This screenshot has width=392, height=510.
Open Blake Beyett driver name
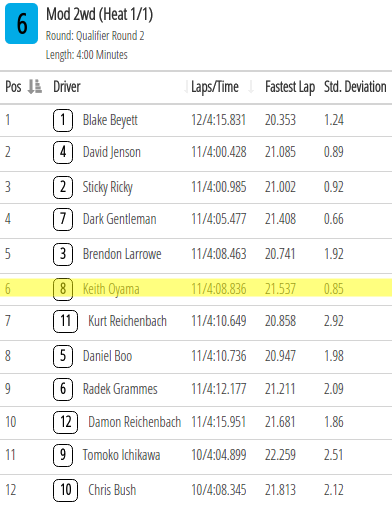(x=110, y=120)
